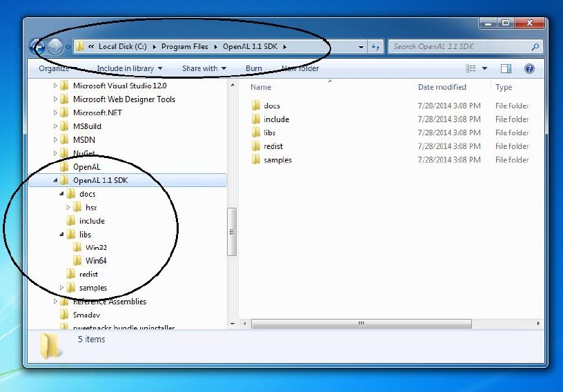Screen dimensions: 563x392
Task: Select Microsoft Web Designer Tools folder
Action: coord(124,99)
